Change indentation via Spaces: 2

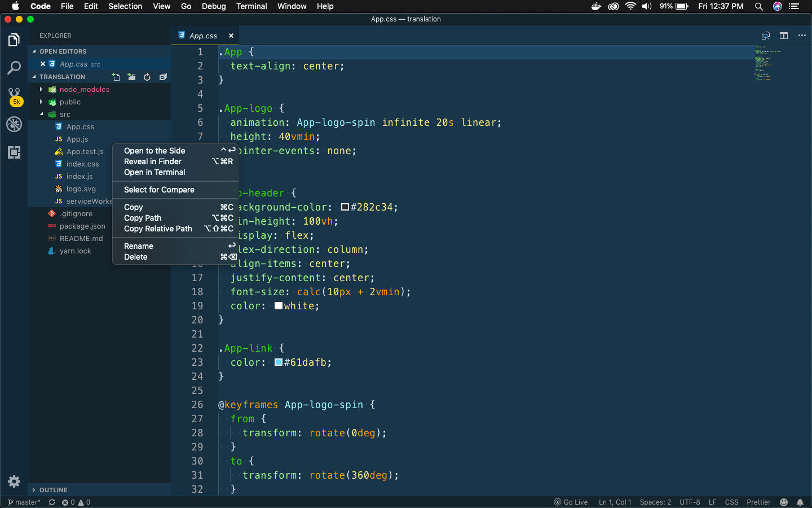point(655,502)
